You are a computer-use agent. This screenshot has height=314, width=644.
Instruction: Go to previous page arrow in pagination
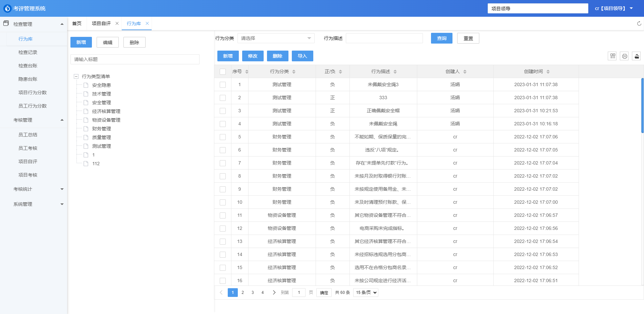221,293
